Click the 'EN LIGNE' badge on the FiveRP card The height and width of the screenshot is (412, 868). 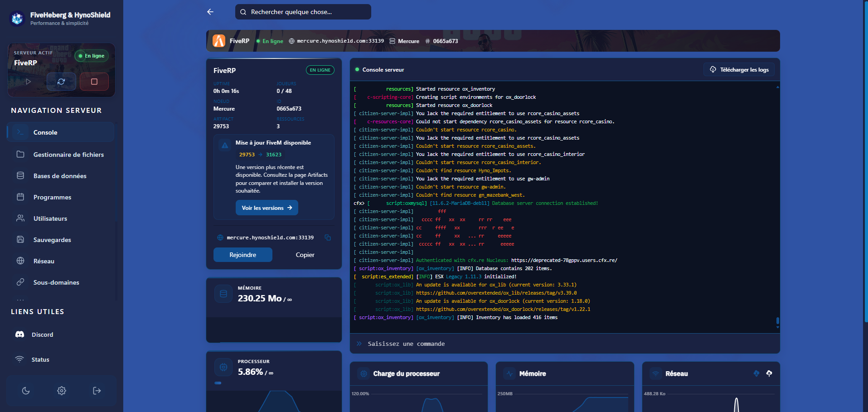coord(320,70)
